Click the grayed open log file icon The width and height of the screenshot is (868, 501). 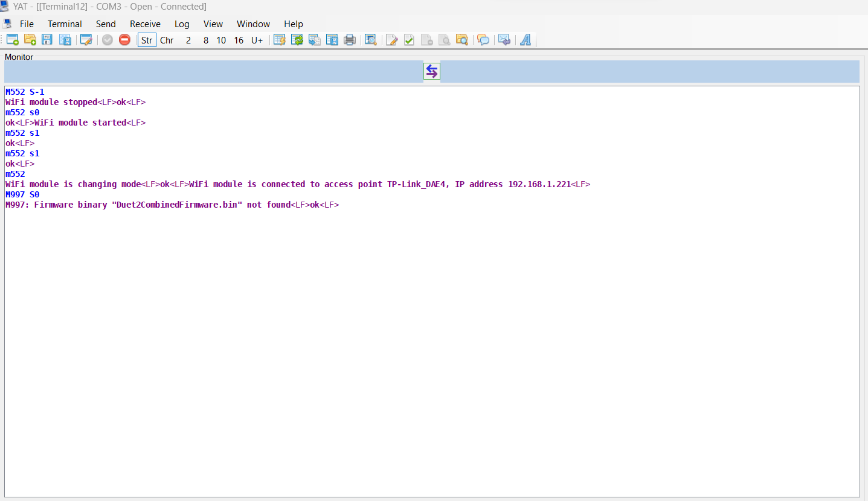pos(444,40)
